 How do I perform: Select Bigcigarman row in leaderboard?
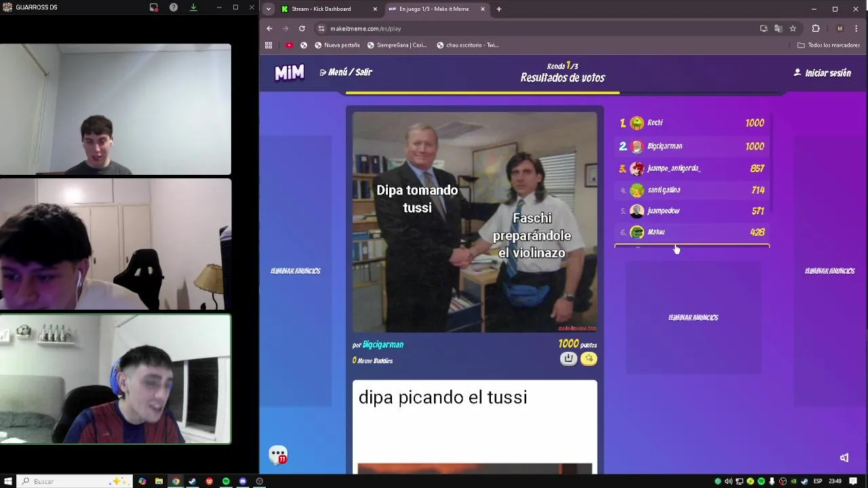[692, 146]
